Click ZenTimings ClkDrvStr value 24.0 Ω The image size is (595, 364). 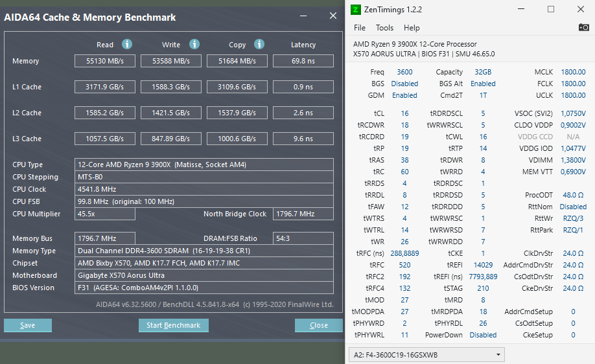point(573,253)
